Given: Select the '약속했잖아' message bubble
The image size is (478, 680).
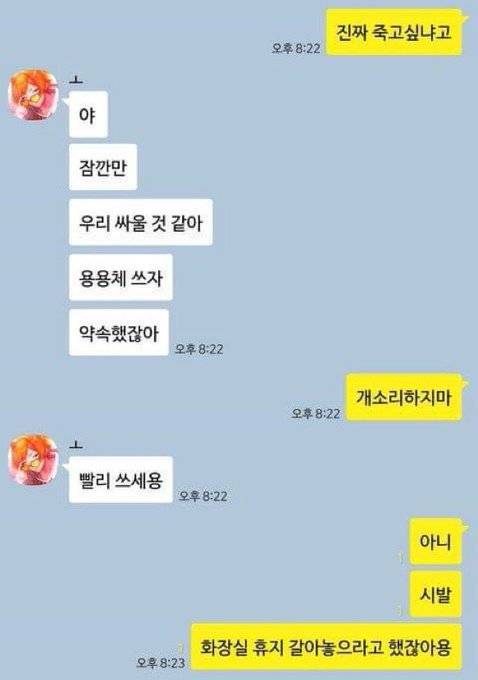Looking at the screenshot, I should [x=118, y=333].
